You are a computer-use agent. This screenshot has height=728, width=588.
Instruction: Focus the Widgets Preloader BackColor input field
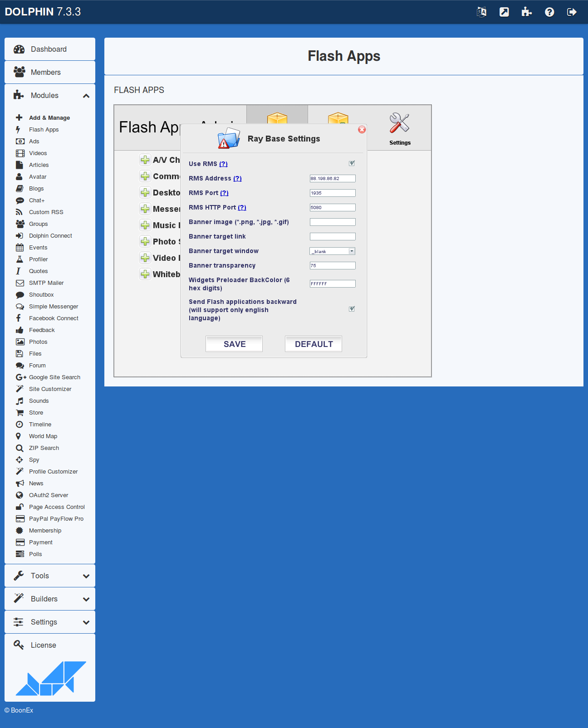[333, 283]
